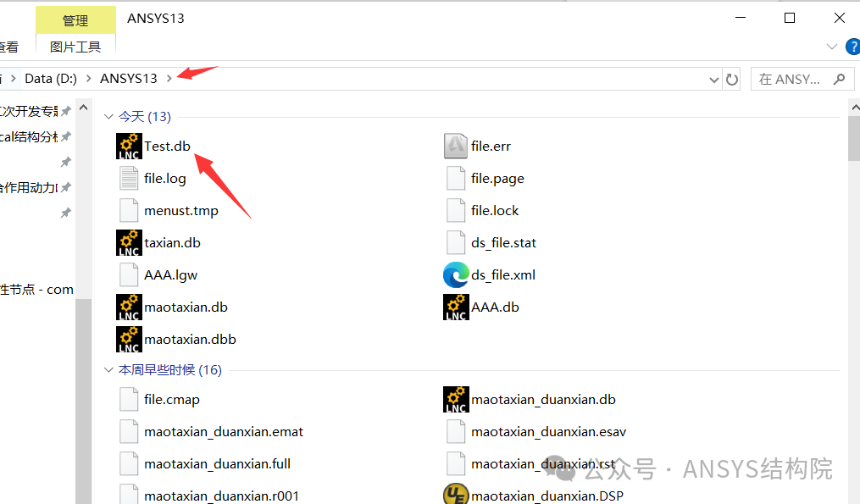Select the Test.db file icon
860x504 pixels.
pos(129,146)
